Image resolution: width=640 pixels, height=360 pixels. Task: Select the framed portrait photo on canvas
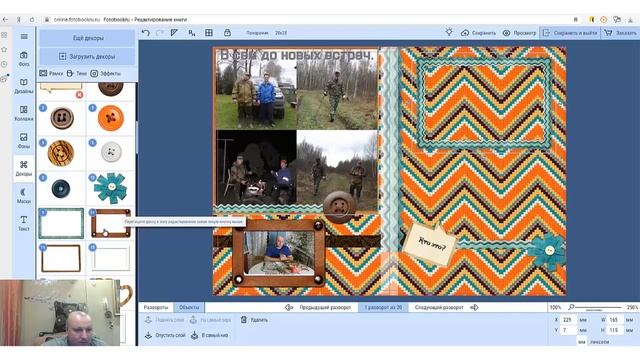click(279, 253)
